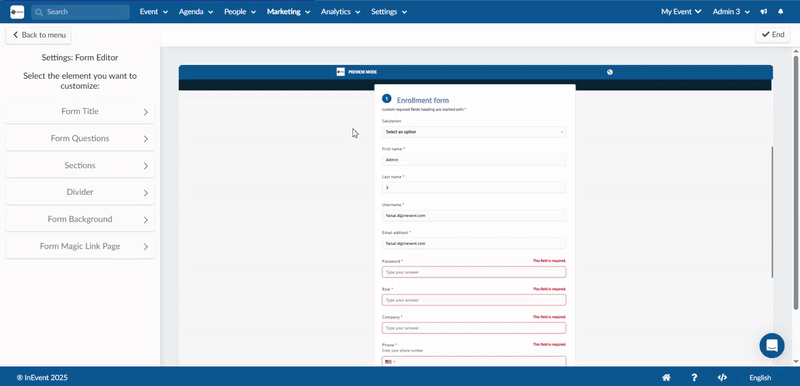The image size is (800, 386).
Task: Click the End button
Action: 772,35
